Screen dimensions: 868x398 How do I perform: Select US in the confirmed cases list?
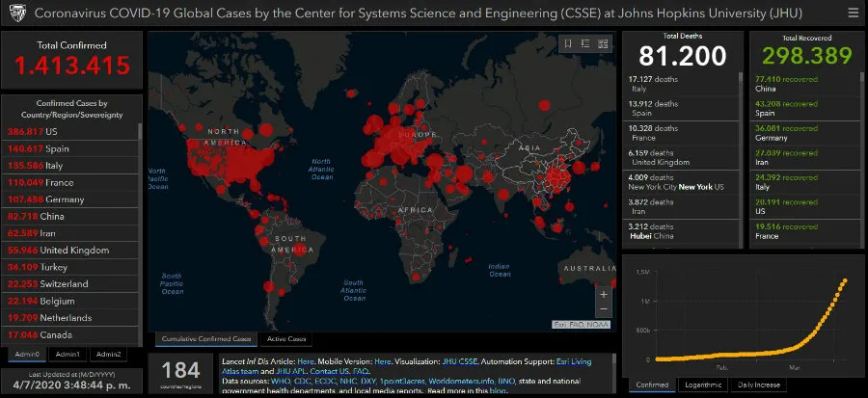point(39,130)
